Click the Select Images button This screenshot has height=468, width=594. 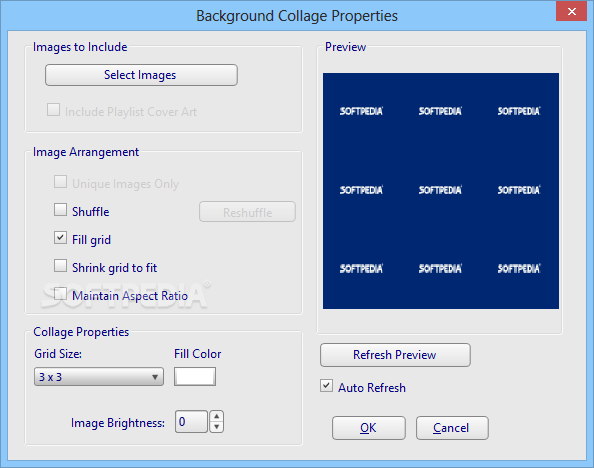[141, 75]
